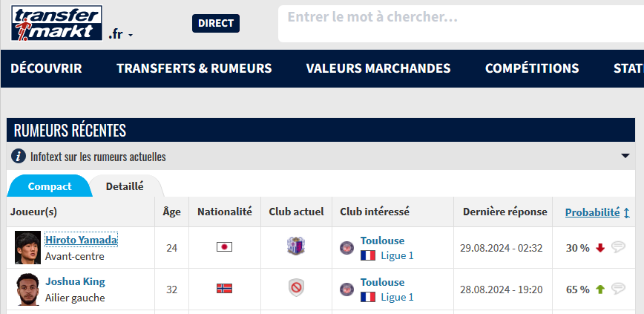
Task: Open the .fr domain dropdown
Action: pyautogui.click(x=121, y=35)
